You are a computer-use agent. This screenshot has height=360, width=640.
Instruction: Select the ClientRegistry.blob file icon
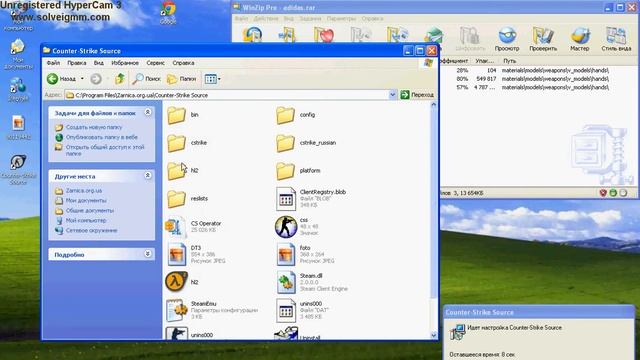286,199
